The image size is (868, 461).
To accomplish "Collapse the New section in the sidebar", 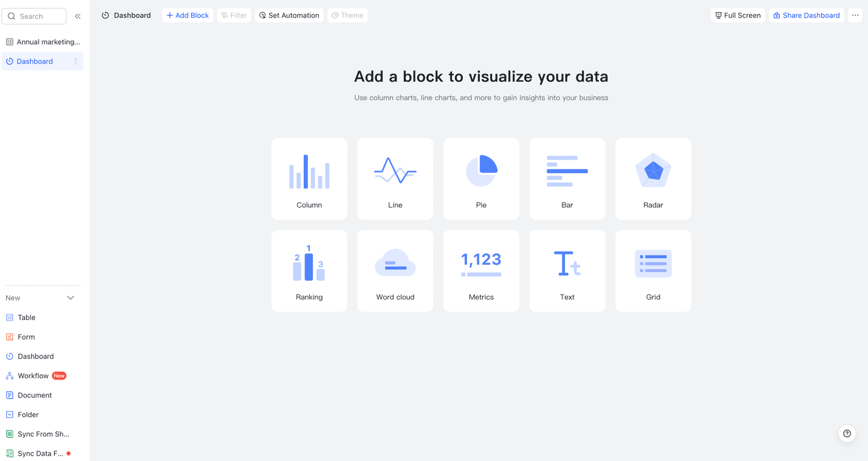I will tap(70, 298).
